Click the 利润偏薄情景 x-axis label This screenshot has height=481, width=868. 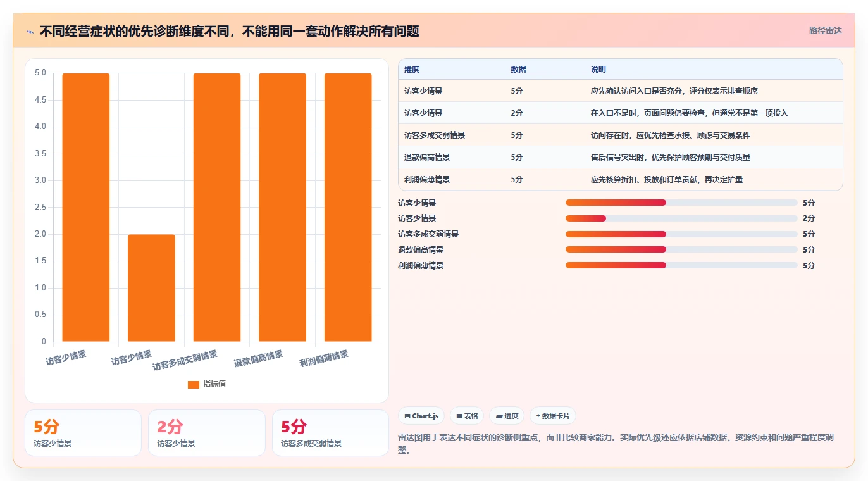coord(324,359)
